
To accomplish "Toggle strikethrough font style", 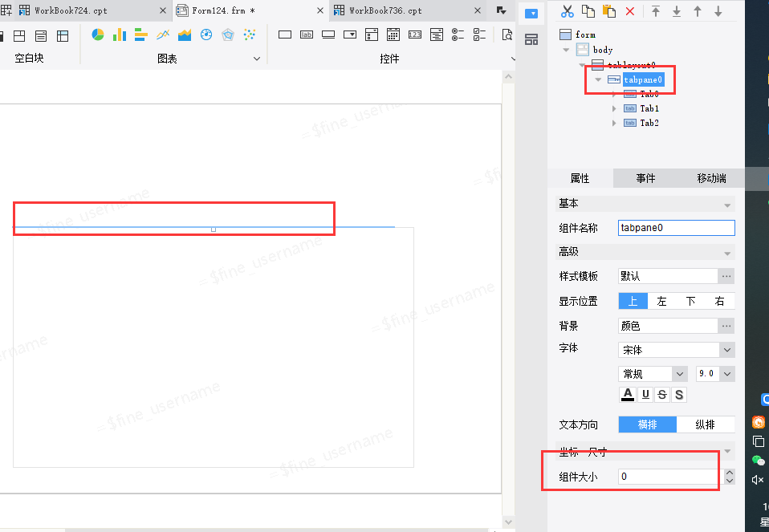I will tap(662, 394).
